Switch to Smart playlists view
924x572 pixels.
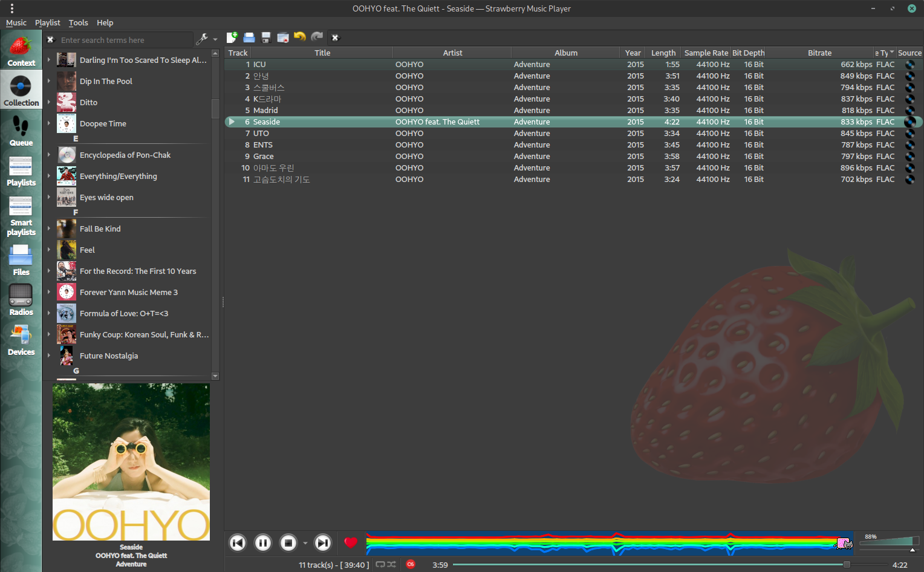21,216
